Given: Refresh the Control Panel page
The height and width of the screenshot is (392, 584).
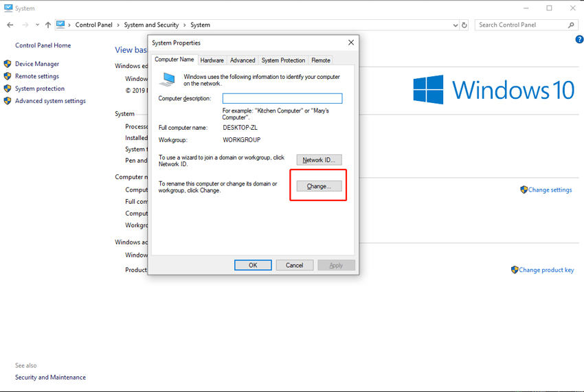Looking at the screenshot, I should tap(464, 25).
